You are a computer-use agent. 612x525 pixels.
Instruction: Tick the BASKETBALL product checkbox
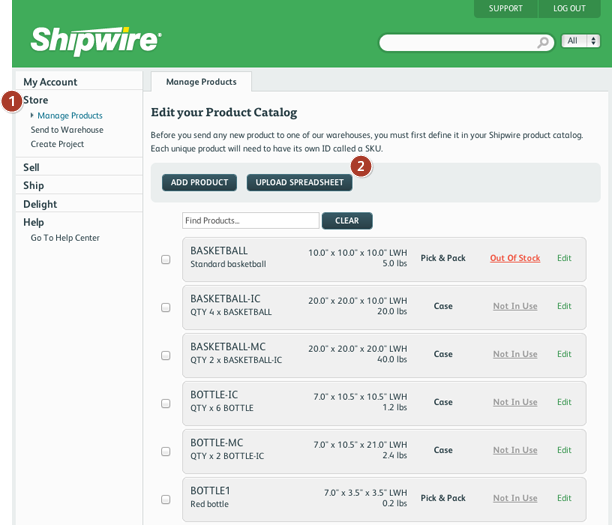166,259
